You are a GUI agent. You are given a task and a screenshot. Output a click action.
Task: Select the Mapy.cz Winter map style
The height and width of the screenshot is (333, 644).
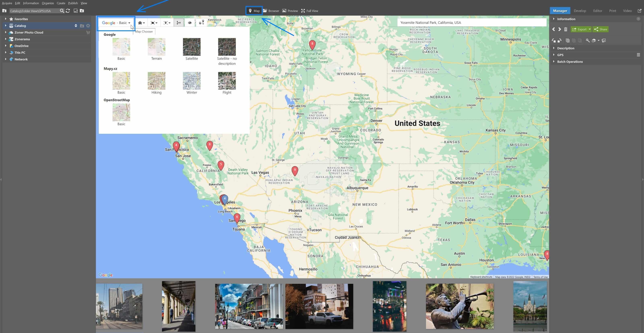click(192, 83)
